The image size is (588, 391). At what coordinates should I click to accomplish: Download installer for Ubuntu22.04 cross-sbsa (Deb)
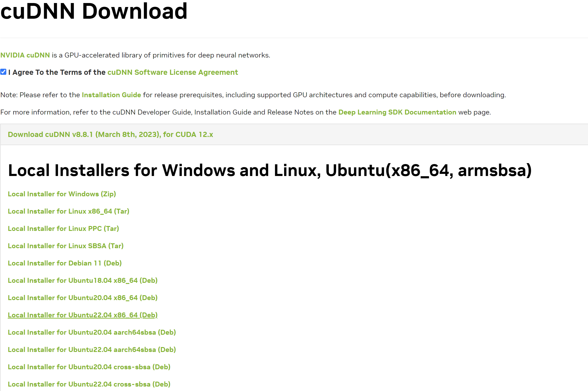[x=89, y=384]
